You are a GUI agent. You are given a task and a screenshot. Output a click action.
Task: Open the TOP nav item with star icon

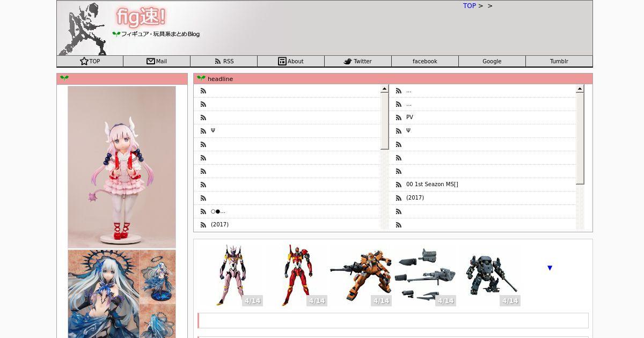pyautogui.click(x=90, y=61)
